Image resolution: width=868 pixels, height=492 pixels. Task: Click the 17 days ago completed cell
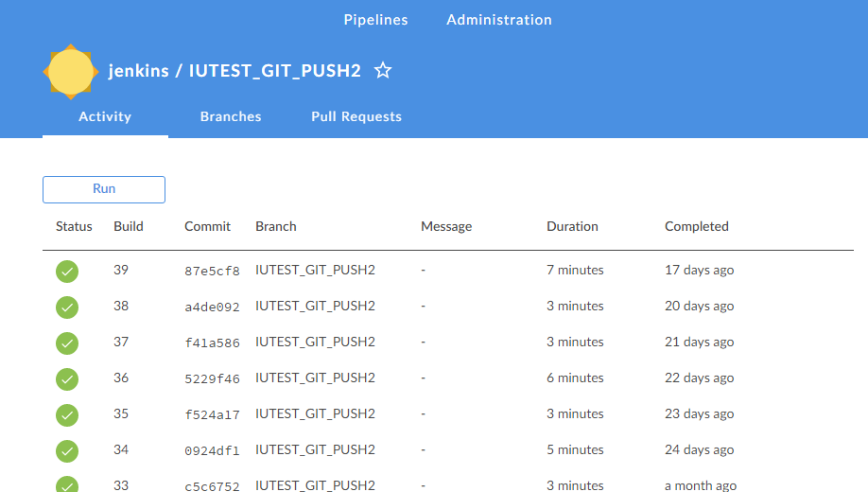[x=699, y=270]
